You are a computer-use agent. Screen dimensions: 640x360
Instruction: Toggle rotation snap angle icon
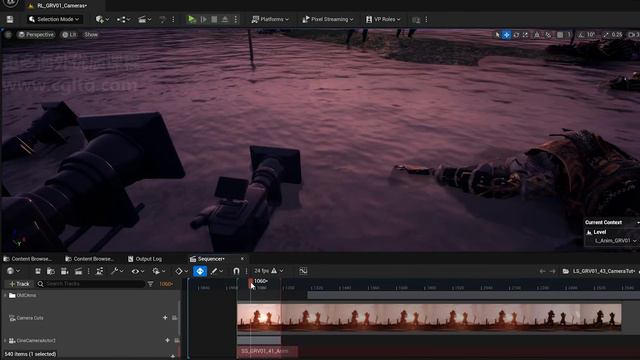[x=581, y=35]
